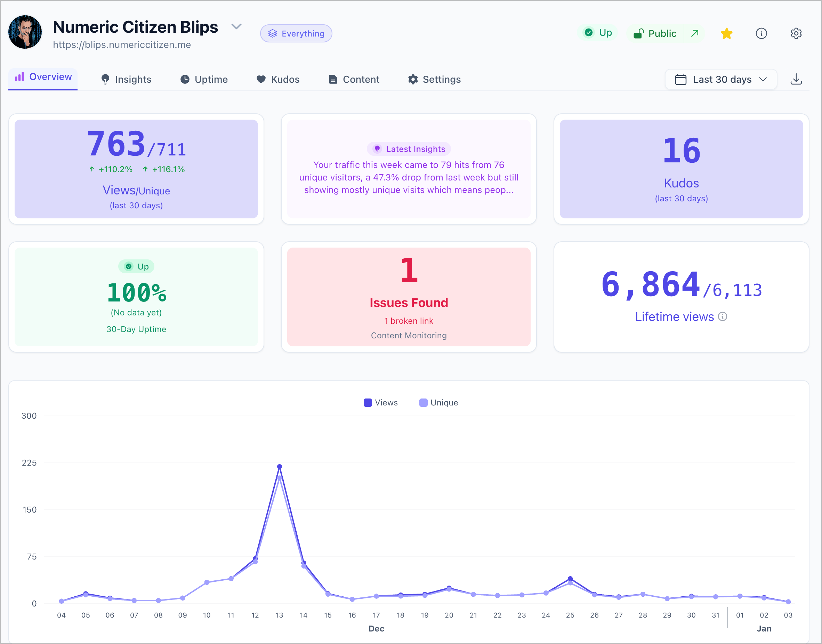The image size is (822, 644).
Task: Open the Latest Insights card
Action: click(409, 169)
